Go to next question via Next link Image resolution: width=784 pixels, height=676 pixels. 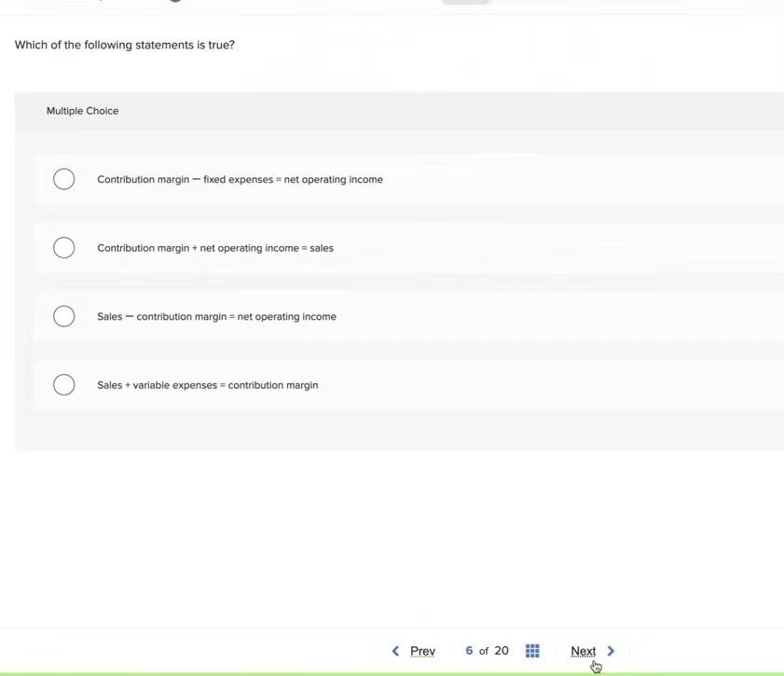[583, 651]
